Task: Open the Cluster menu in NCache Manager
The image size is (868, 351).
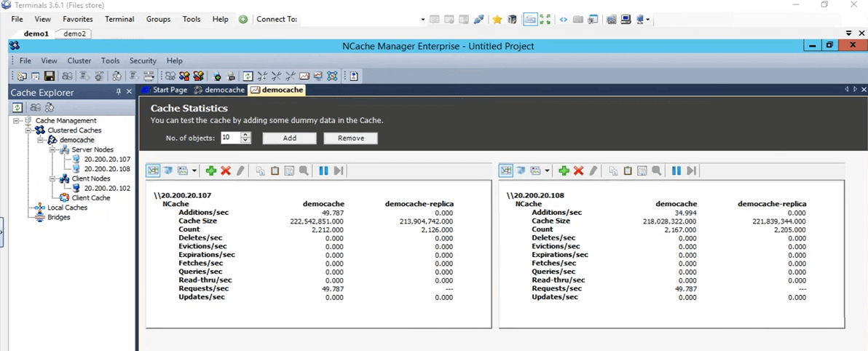Action: click(x=79, y=61)
